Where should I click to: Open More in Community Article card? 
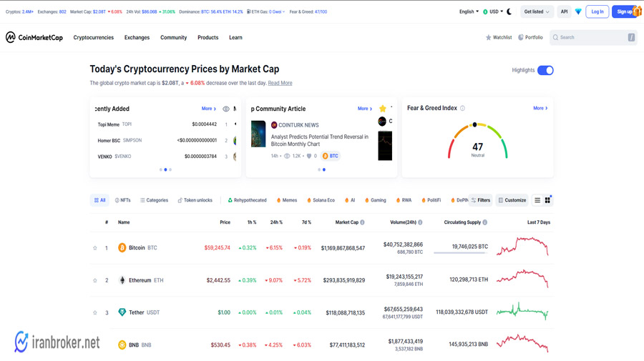365,109
